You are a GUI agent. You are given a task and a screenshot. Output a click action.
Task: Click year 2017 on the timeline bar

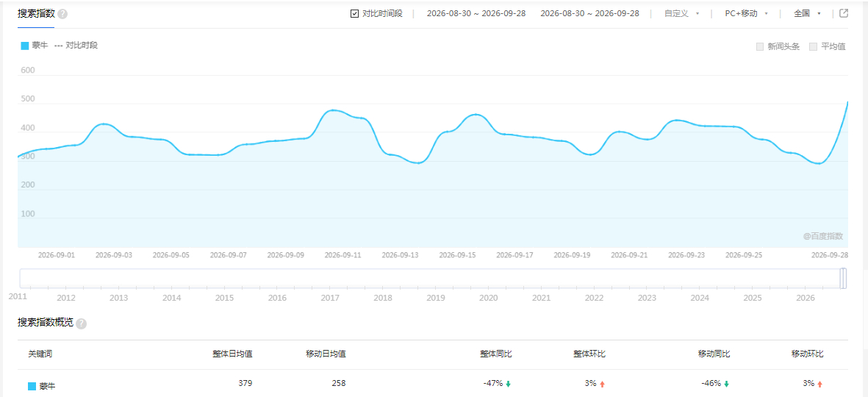[330, 298]
